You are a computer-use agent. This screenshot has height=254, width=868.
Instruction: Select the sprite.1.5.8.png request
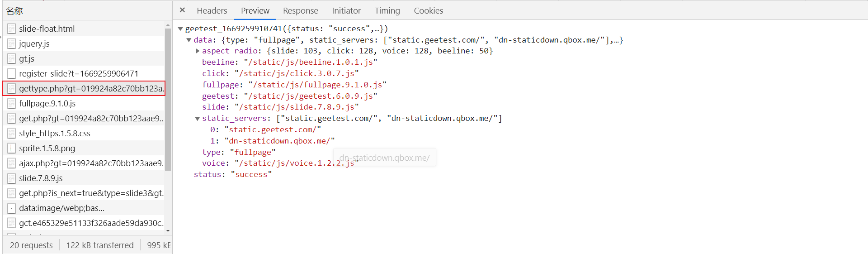(84, 148)
